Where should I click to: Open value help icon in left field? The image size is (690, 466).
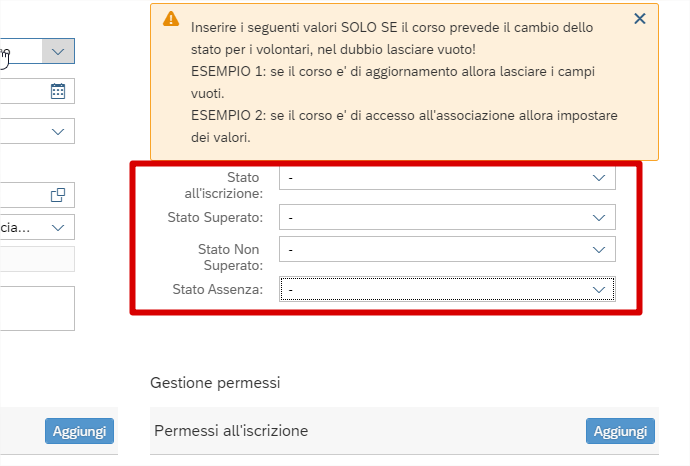[x=58, y=195]
